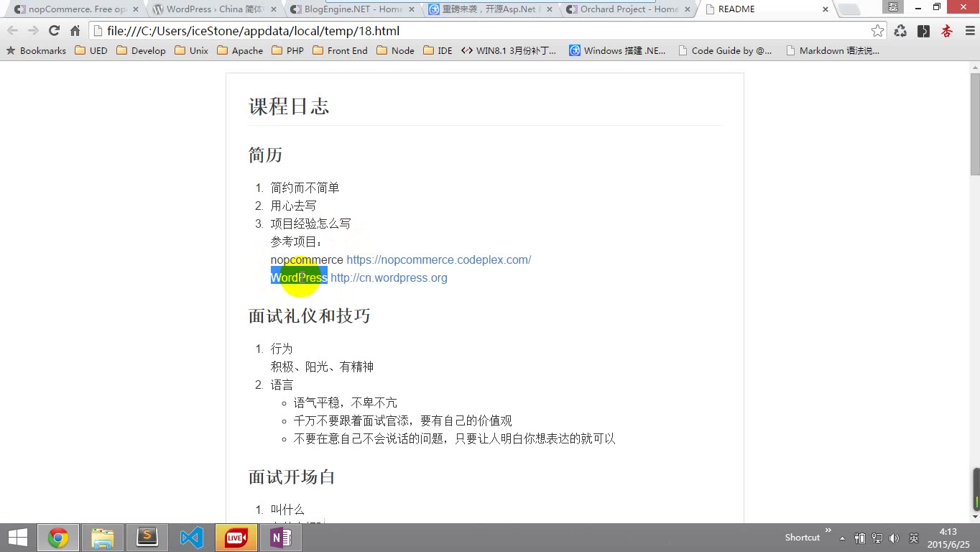This screenshot has height=552, width=980.
Task: Click the vertical scrollbar thumb
Action: tap(975, 124)
